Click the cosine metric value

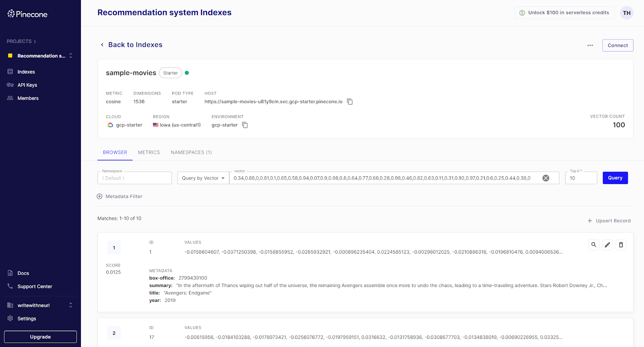pyautogui.click(x=113, y=101)
